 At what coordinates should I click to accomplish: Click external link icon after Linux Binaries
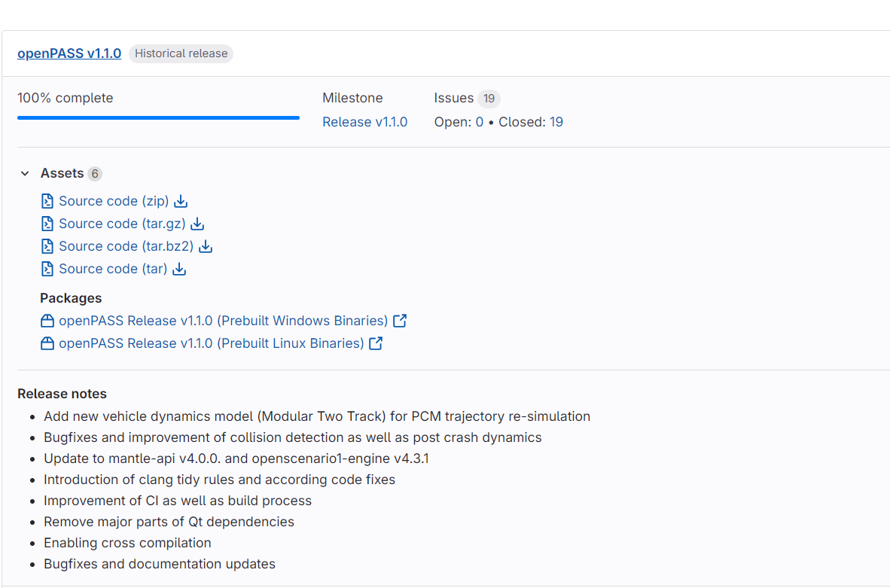click(376, 343)
